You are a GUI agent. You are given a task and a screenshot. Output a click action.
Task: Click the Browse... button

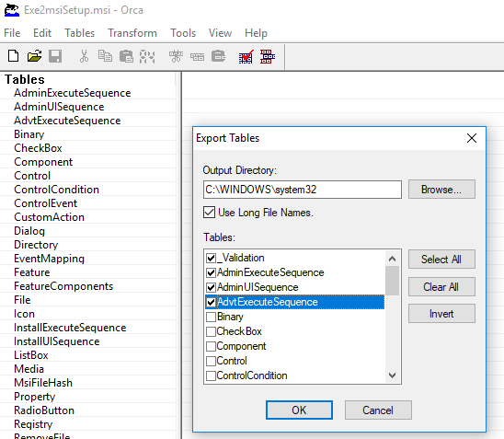(x=441, y=189)
